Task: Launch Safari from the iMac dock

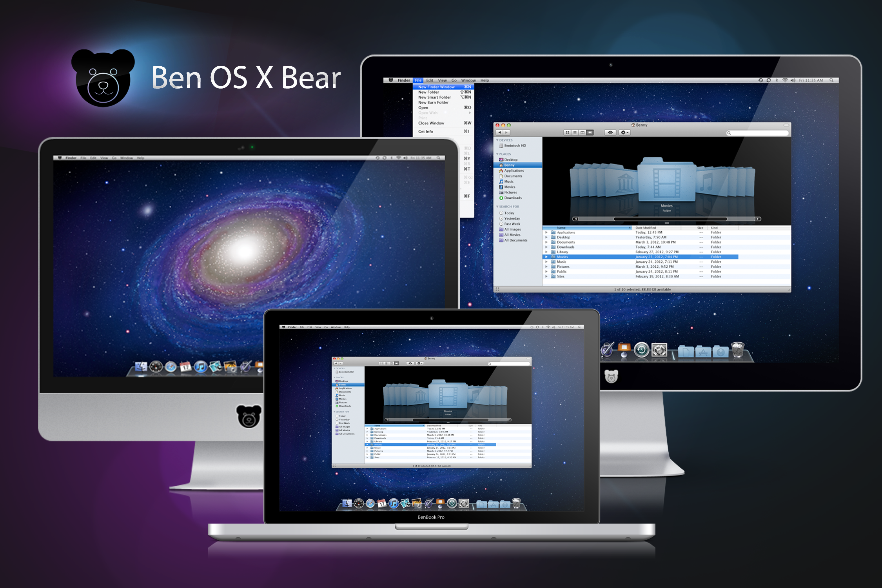Action: click(x=171, y=367)
